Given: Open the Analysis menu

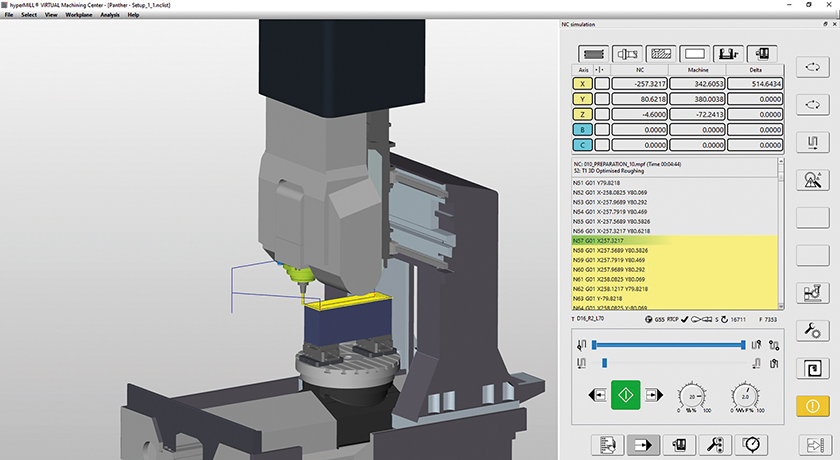Looking at the screenshot, I should [110, 15].
